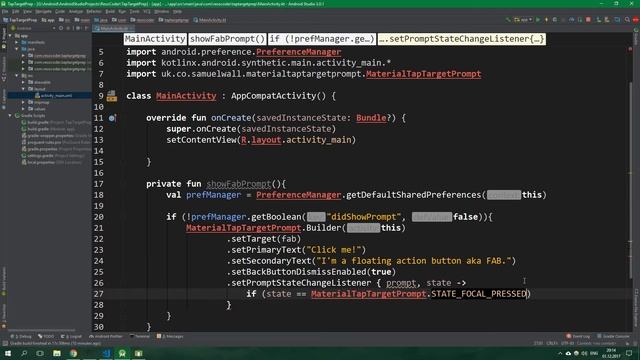Open Chrome from the taskbar
Viewport: 640px width, 360px height.
pyautogui.click(x=73, y=353)
